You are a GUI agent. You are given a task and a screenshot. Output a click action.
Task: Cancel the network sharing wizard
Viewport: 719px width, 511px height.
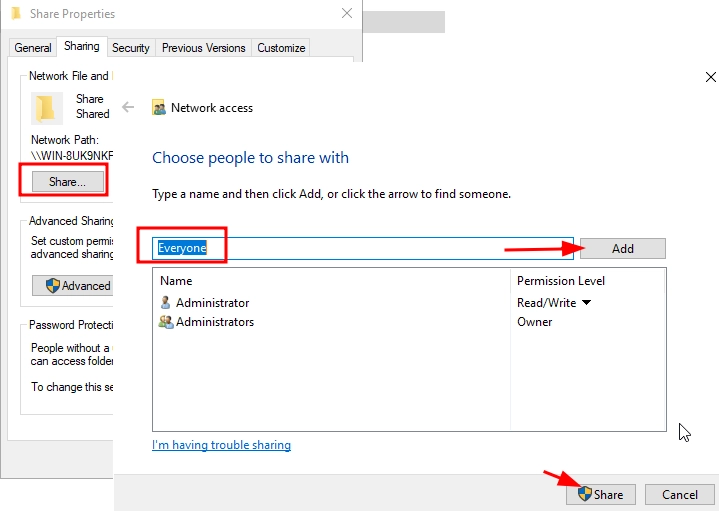680,494
